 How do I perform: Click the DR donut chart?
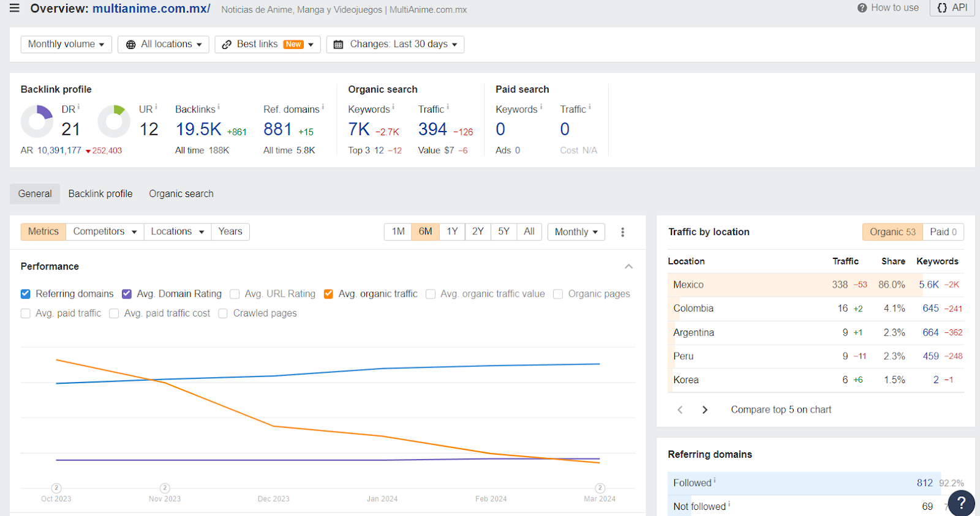(37, 121)
